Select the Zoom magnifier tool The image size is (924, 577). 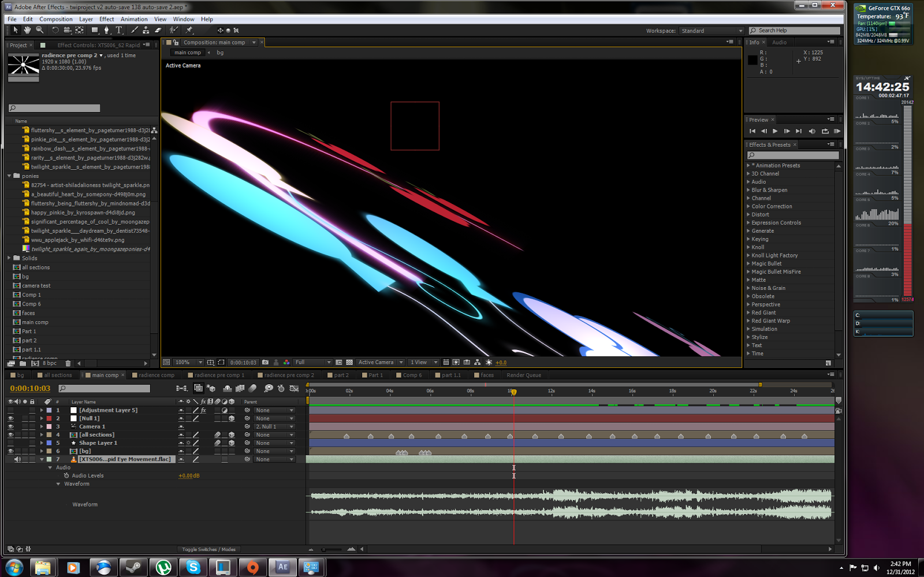(x=40, y=30)
